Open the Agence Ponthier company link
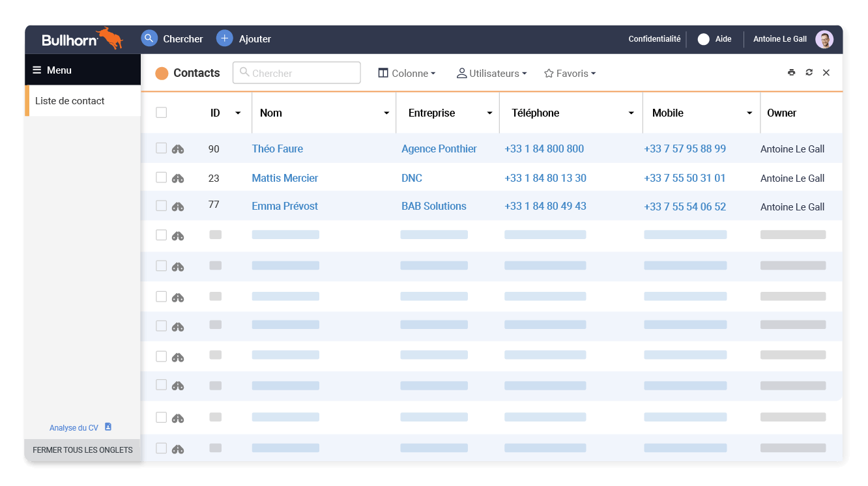 tap(439, 149)
